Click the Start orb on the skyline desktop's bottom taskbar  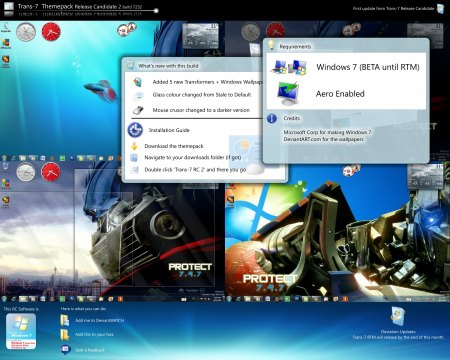coord(4,299)
